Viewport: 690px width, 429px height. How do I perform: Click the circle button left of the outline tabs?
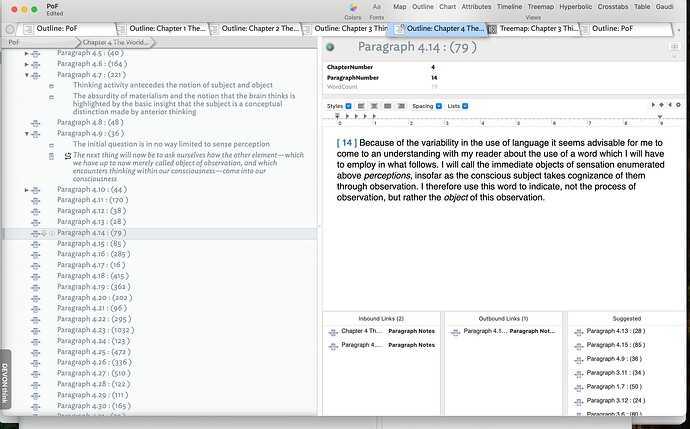coord(10,29)
